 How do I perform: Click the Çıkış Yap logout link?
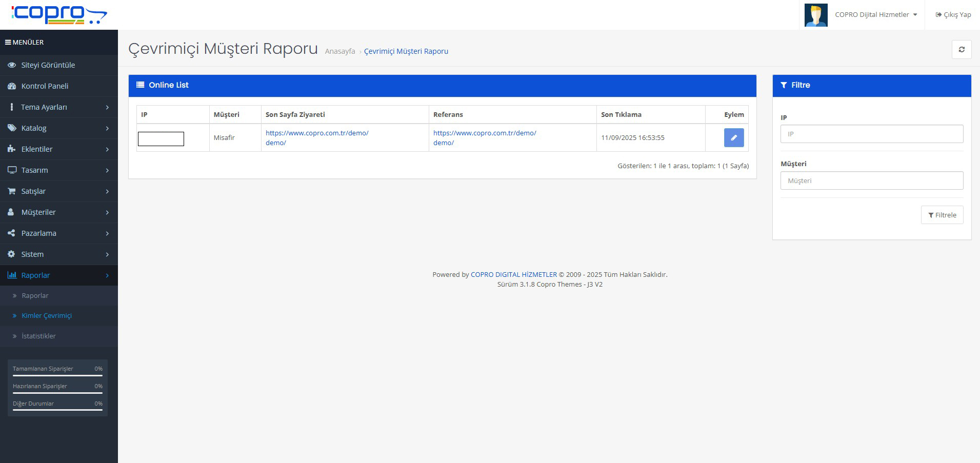pos(953,15)
